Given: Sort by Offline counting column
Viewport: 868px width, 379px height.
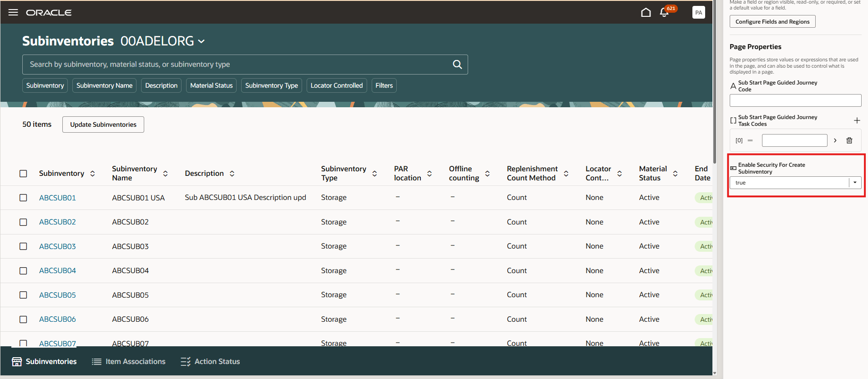Looking at the screenshot, I should click(487, 174).
